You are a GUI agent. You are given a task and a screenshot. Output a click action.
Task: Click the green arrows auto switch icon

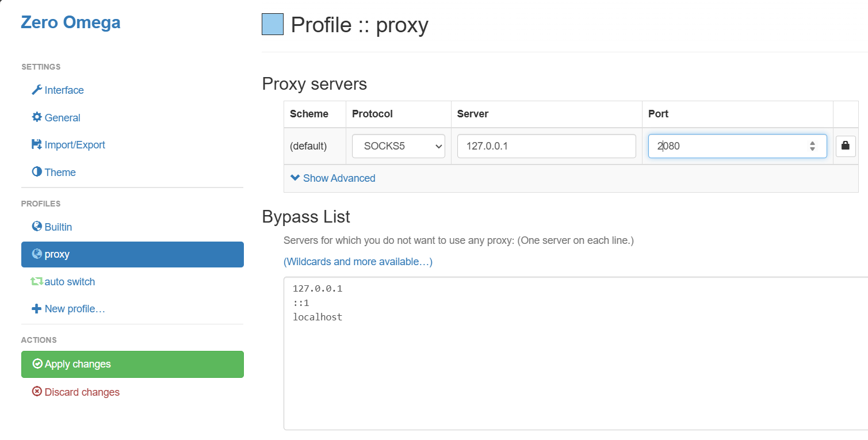37,281
